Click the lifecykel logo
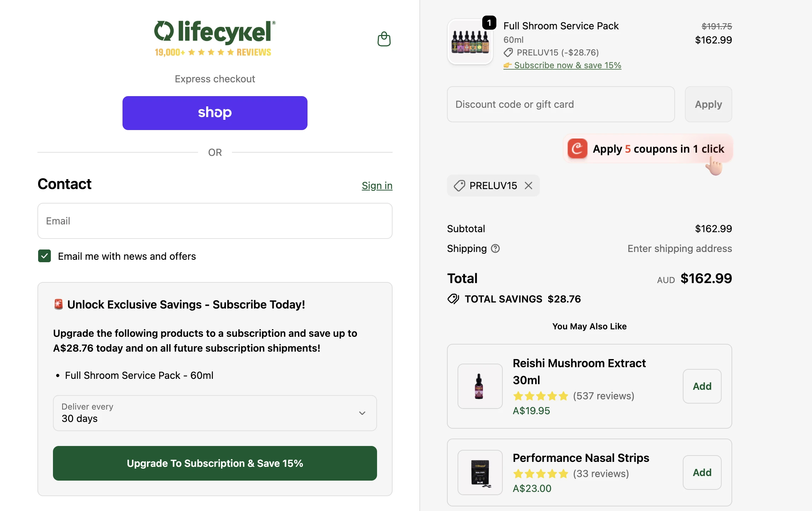This screenshot has width=812, height=511. tap(215, 32)
